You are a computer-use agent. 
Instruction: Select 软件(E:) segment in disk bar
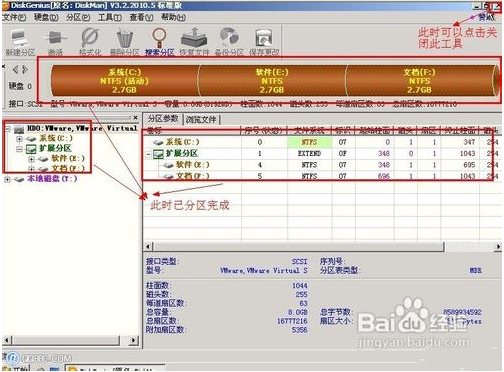(x=272, y=81)
